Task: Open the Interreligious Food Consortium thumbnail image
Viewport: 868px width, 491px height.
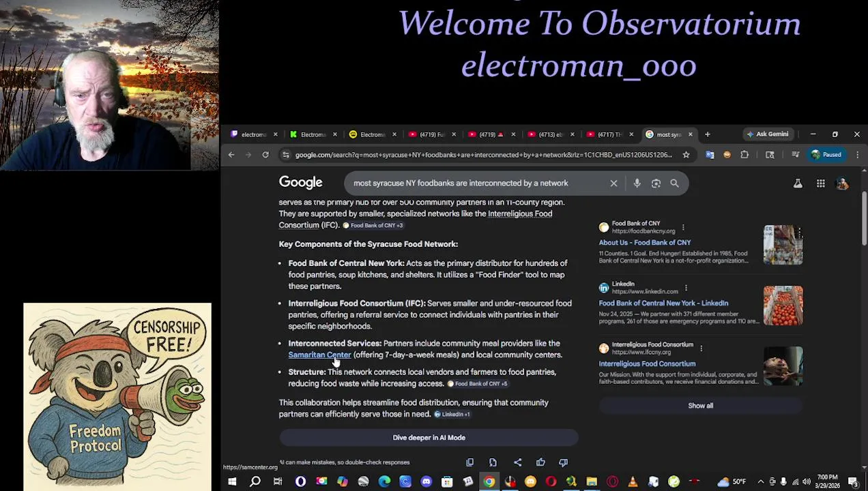Action: click(783, 366)
